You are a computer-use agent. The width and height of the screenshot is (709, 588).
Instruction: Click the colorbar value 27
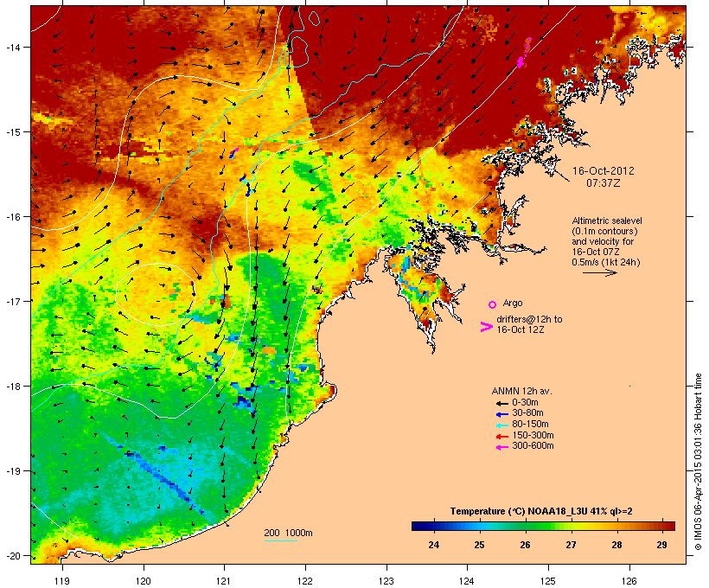571,545
